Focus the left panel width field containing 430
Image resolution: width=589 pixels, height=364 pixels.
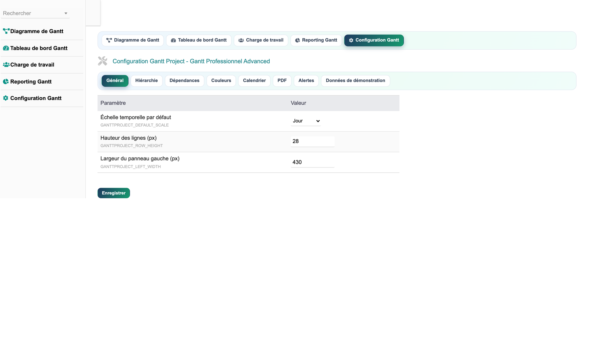(313, 162)
